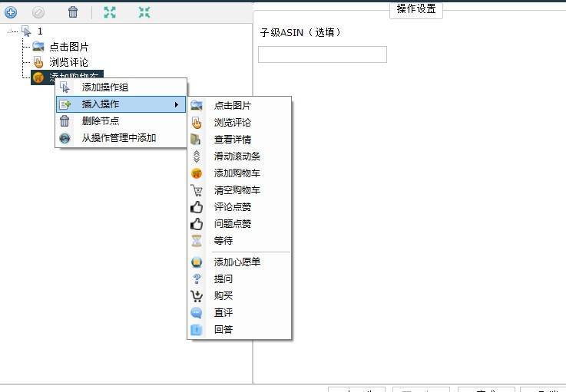Click the hourglass icon beside 等待
The width and height of the screenshot is (566, 392).
[x=197, y=241]
